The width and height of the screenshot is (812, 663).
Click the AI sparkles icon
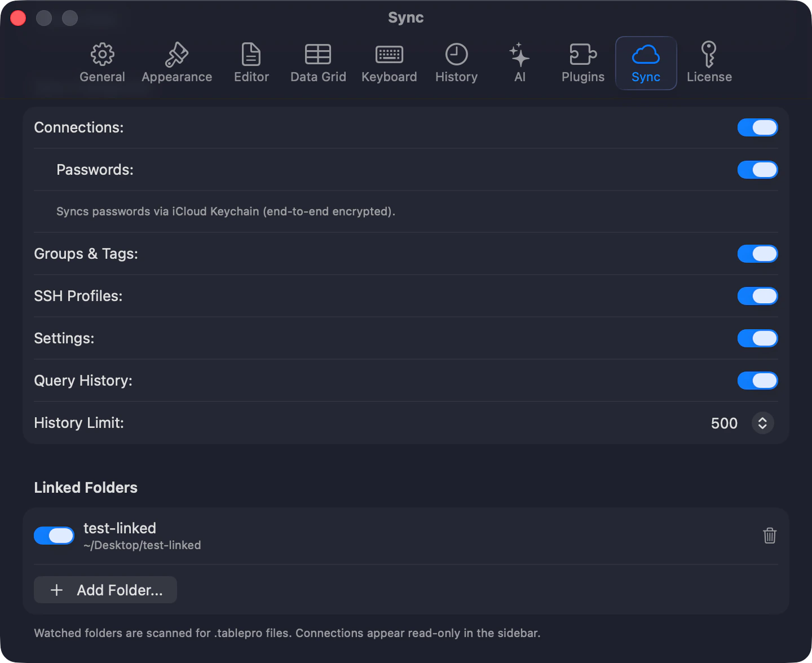pyautogui.click(x=519, y=54)
